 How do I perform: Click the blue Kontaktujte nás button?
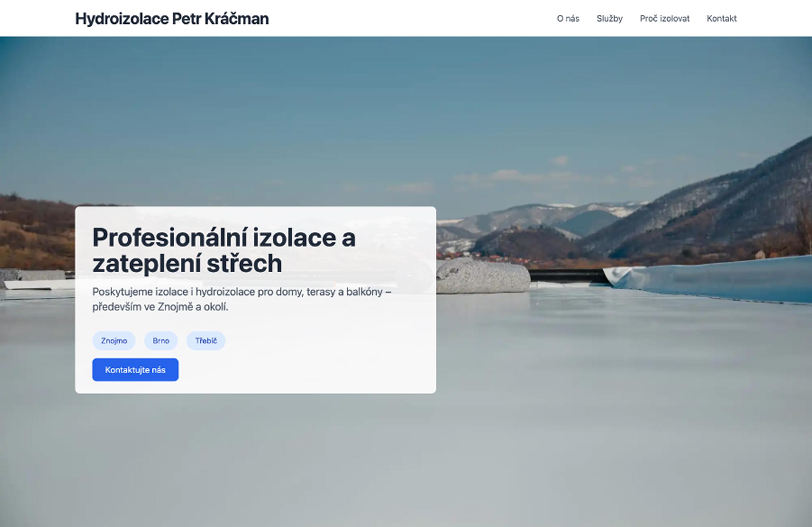click(135, 370)
